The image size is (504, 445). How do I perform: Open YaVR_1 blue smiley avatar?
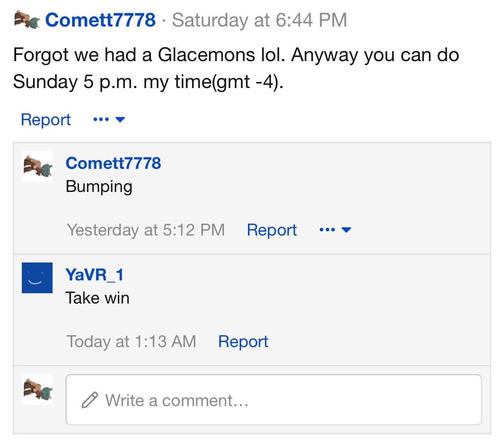[37, 278]
